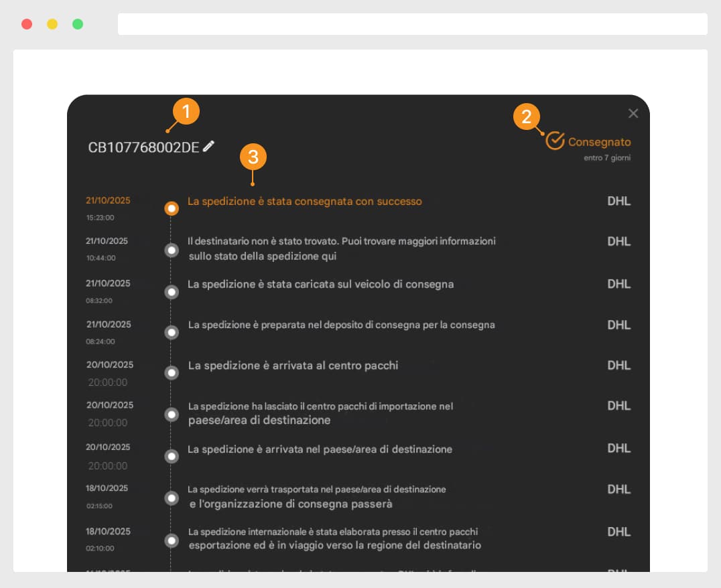This screenshot has height=588, width=721.
Task: Click the yellow window minimize dot
Action: click(x=52, y=24)
